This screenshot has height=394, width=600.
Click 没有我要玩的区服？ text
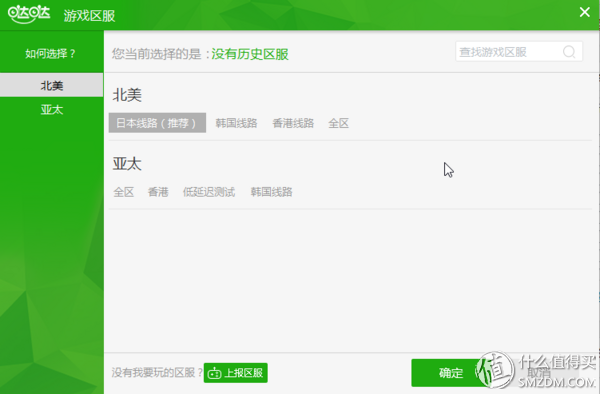pos(157,372)
